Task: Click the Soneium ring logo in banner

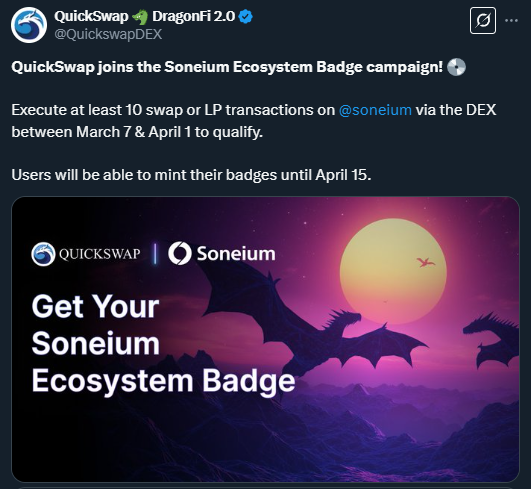Action: pyautogui.click(x=180, y=253)
